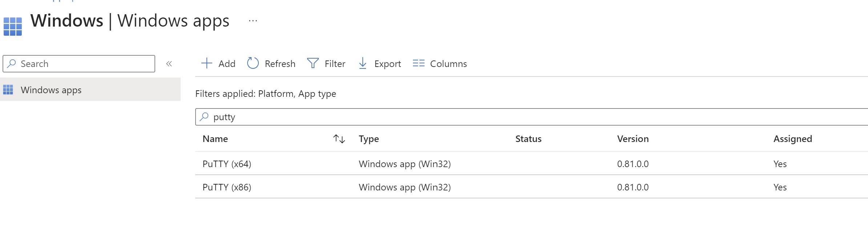Click version 0.81.0.0 in PuTTY (x86) row
Screen dimensions: 868x225
(x=633, y=187)
